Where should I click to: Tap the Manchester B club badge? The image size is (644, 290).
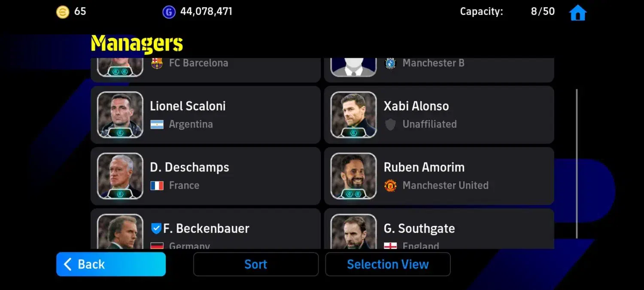tap(390, 63)
